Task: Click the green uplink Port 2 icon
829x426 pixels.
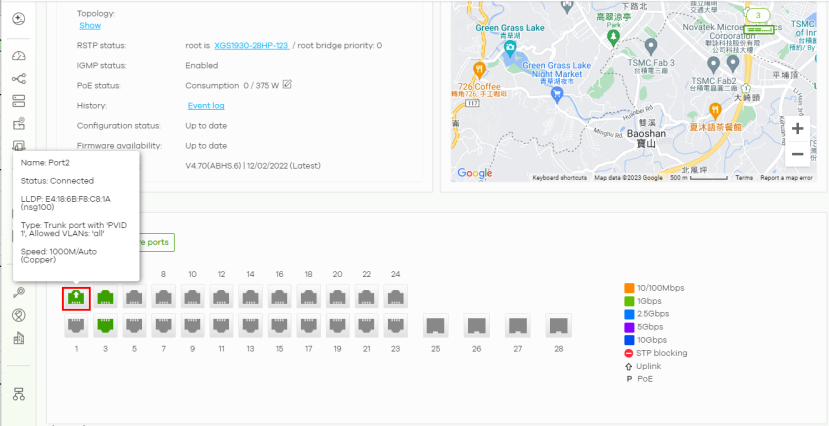Action: [76, 297]
